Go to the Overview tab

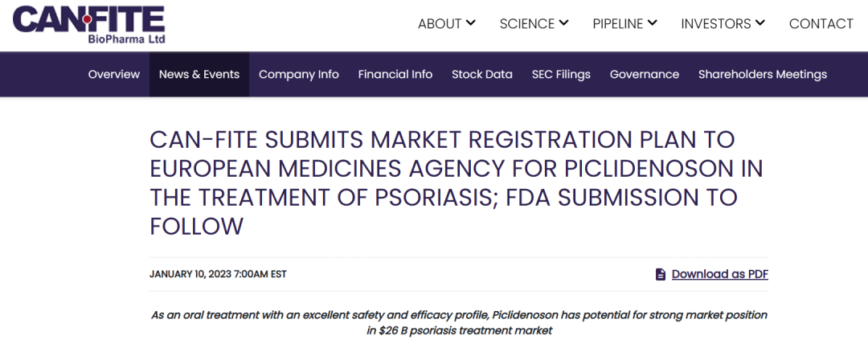tap(114, 74)
